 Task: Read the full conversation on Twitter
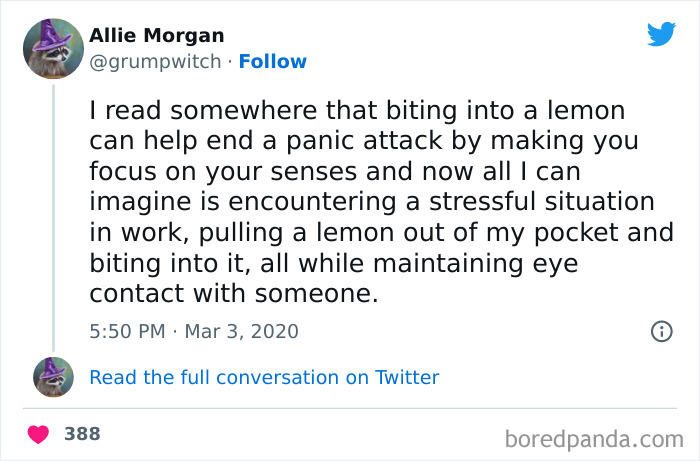264,377
